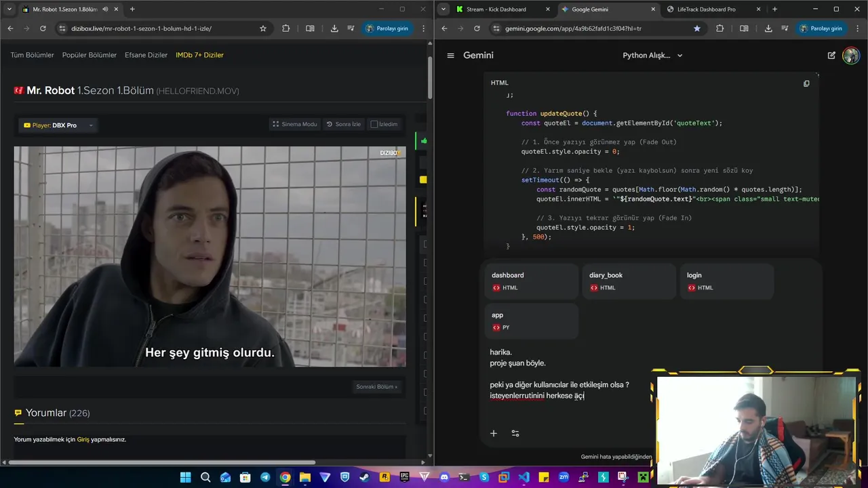The image size is (868, 488).
Task: Click the plus attach button in Gemini prompt
Action: pyautogui.click(x=494, y=433)
